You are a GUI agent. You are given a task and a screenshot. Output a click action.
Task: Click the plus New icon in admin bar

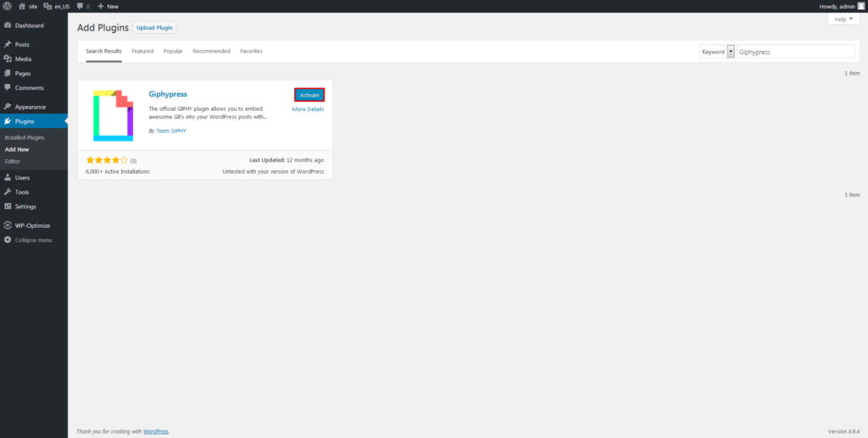100,6
